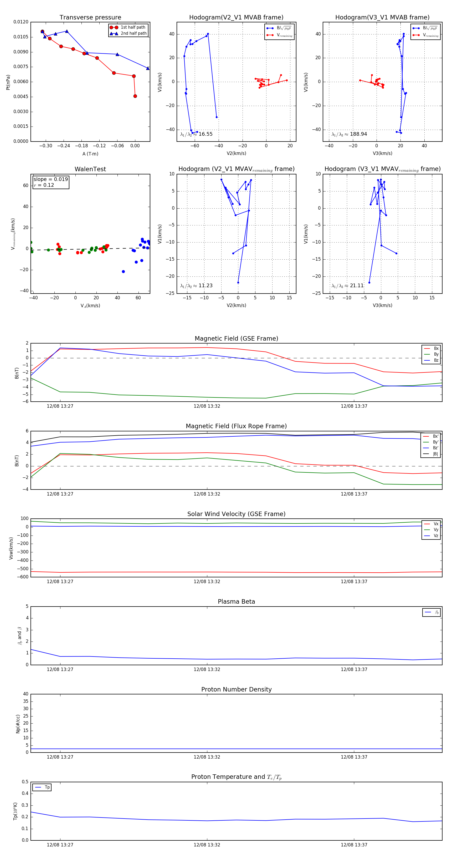Click the 'Bx' legend entry in GSE plot
The height and width of the screenshot is (868, 473).
[x=431, y=349]
